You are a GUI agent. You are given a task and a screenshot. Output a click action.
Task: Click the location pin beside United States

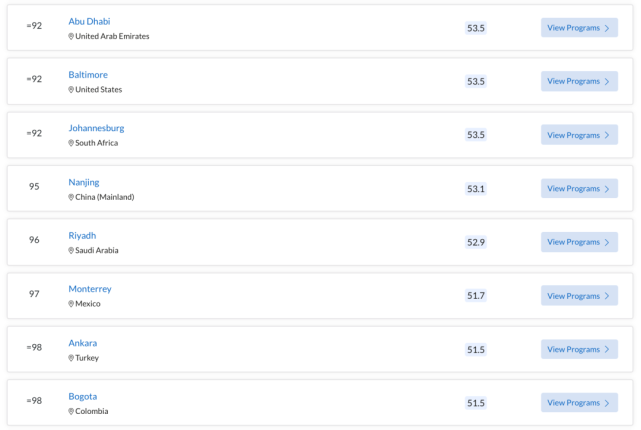71,90
